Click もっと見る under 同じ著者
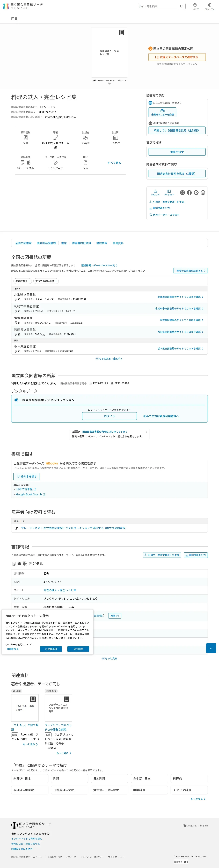The height and width of the screenshot is (868, 219). pyautogui.click(x=30, y=744)
